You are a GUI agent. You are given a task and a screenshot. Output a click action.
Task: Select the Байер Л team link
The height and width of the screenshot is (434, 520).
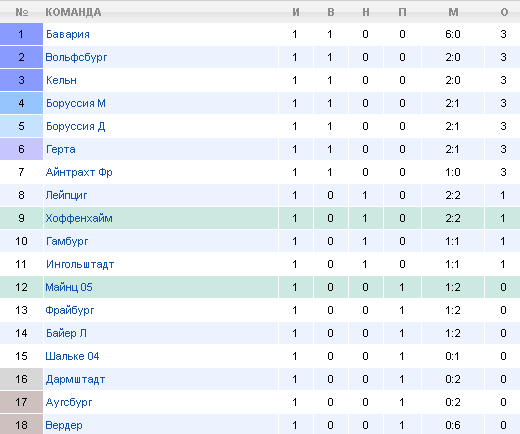pos(66,333)
